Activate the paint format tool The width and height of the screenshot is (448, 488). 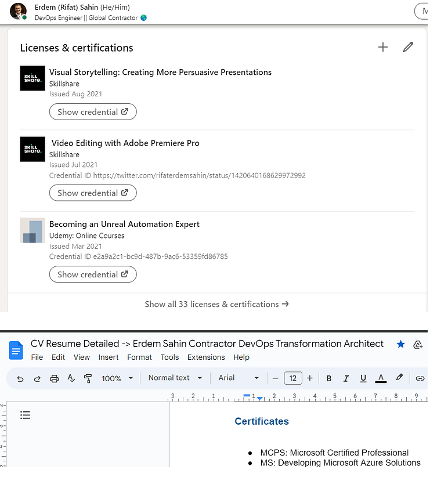tap(88, 378)
